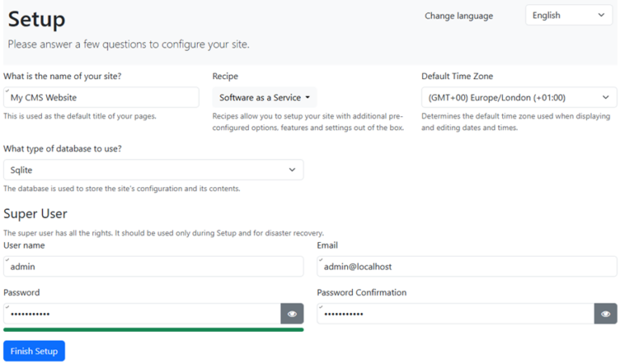This screenshot has width=620, height=364.
Task: Click the 'What type of database to use?' label
Action: click(62, 149)
